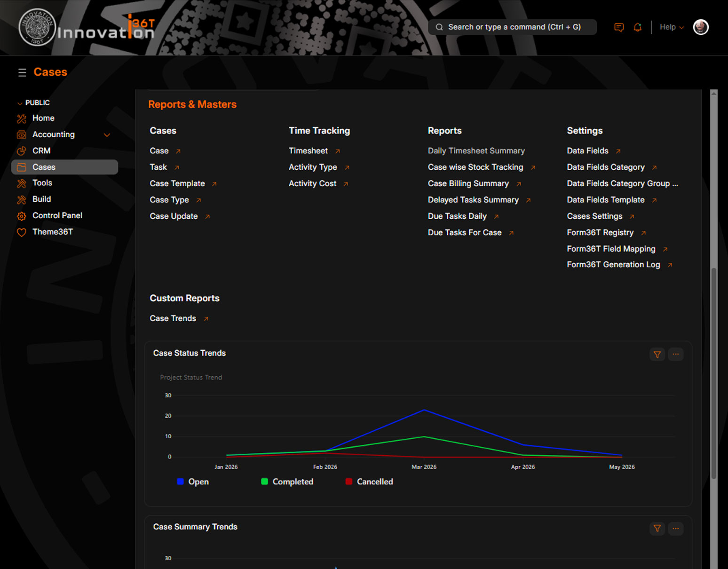Viewport: 728px width, 569px height.
Task: Open Form36T Field Mapping link
Action: coord(611,249)
